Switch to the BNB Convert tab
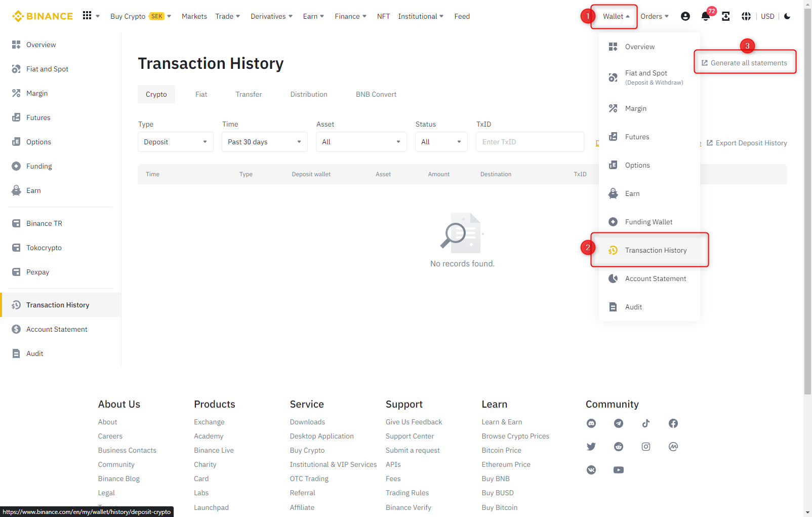 376,94
